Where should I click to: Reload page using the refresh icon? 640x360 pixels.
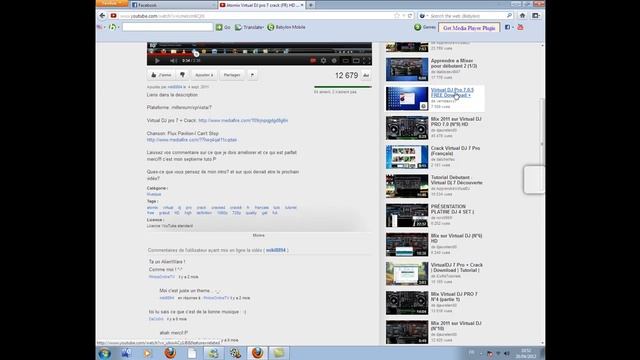(x=410, y=16)
